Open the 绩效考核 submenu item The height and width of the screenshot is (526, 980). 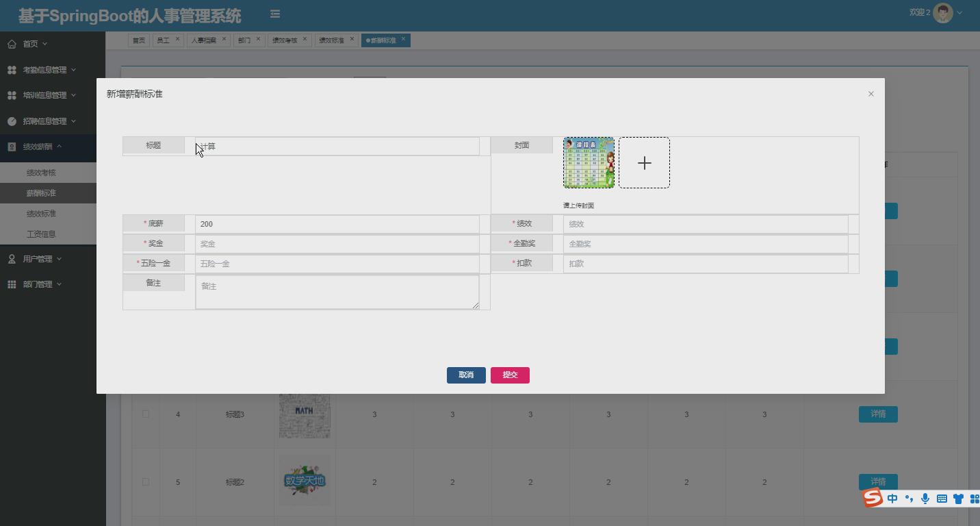tap(48, 173)
